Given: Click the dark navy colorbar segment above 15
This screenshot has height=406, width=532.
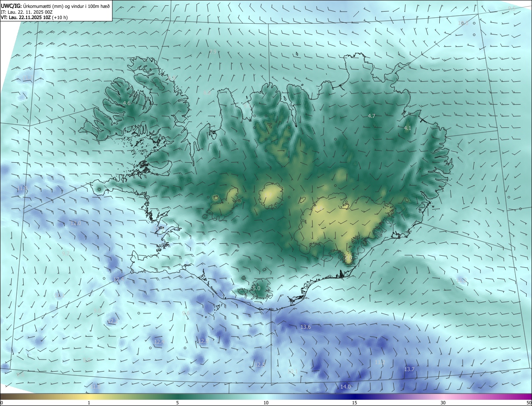Looking at the screenshot, I should click(355, 396).
